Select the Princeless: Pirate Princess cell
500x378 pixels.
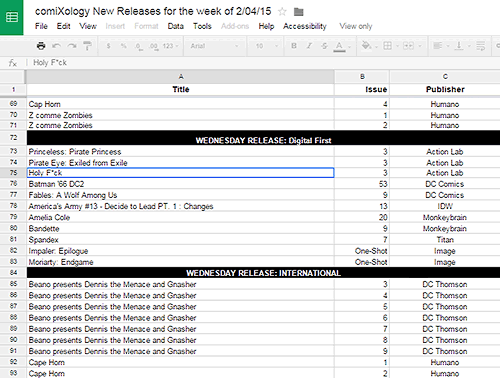coord(180,152)
